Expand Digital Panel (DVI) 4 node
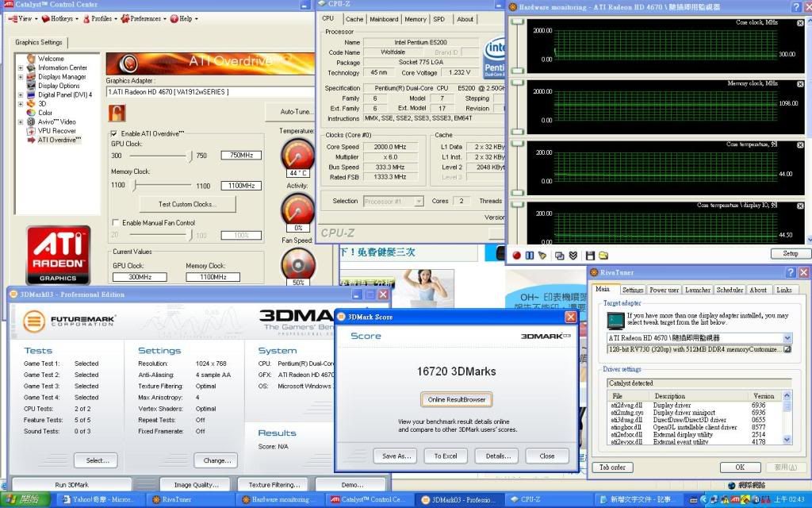Screen dimensions: 812x508 point(21,95)
